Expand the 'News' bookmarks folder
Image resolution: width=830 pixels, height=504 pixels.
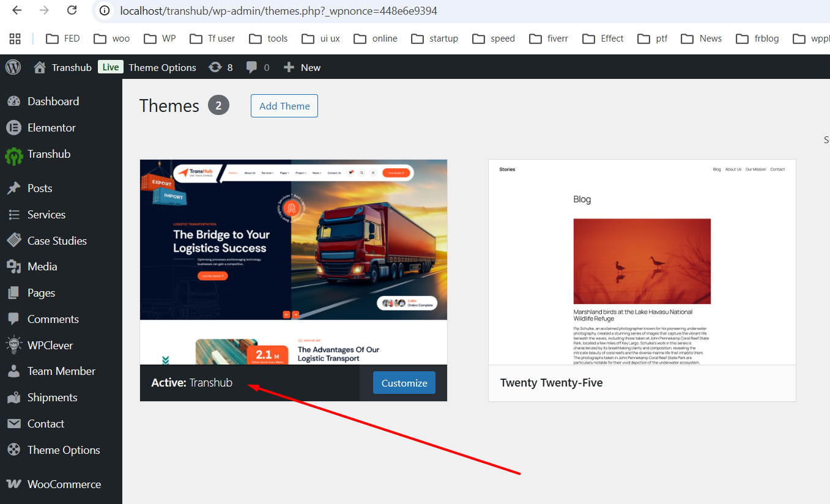click(701, 38)
